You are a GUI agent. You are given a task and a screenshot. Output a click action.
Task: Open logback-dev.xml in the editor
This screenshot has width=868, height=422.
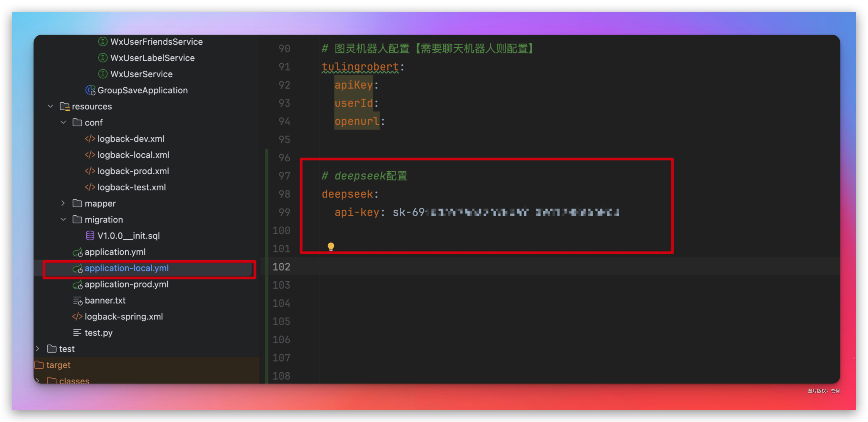131,138
